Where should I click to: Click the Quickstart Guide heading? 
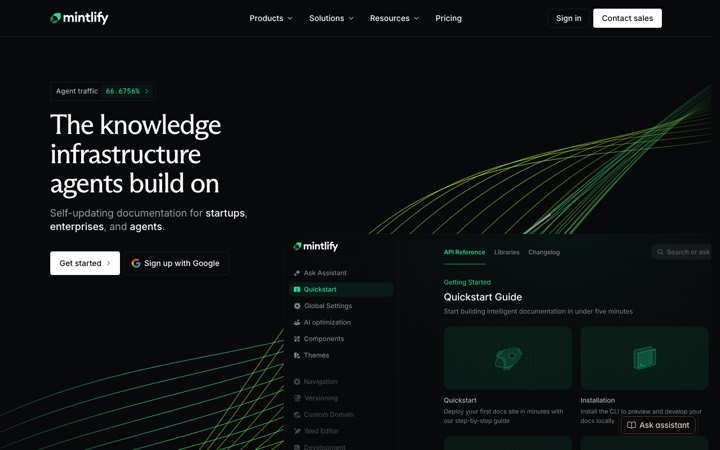483,297
